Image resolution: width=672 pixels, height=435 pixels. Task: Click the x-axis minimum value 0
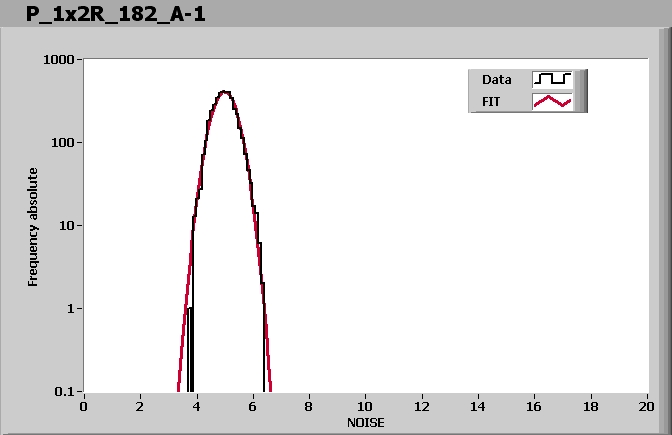pos(83,407)
